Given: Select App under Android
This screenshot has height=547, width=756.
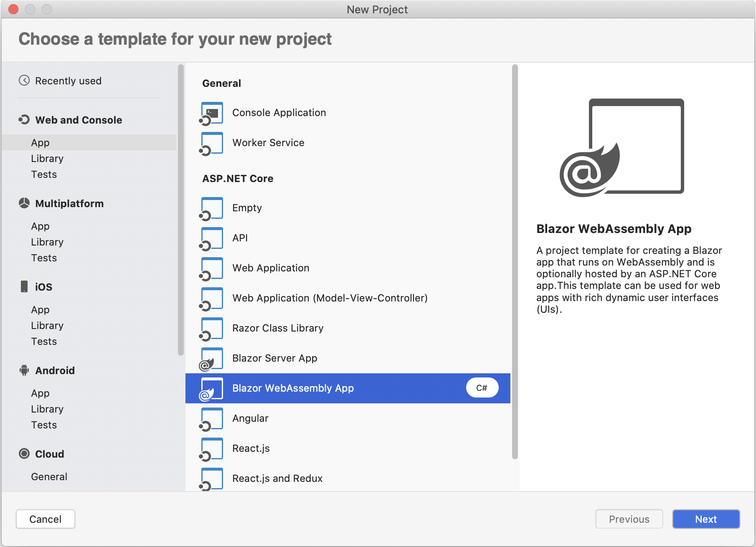Looking at the screenshot, I should [40, 393].
